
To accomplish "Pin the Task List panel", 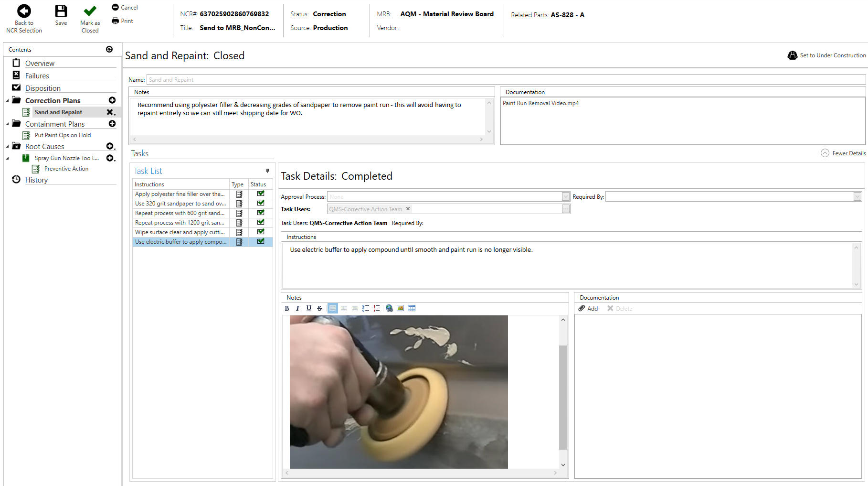I will point(267,171).
